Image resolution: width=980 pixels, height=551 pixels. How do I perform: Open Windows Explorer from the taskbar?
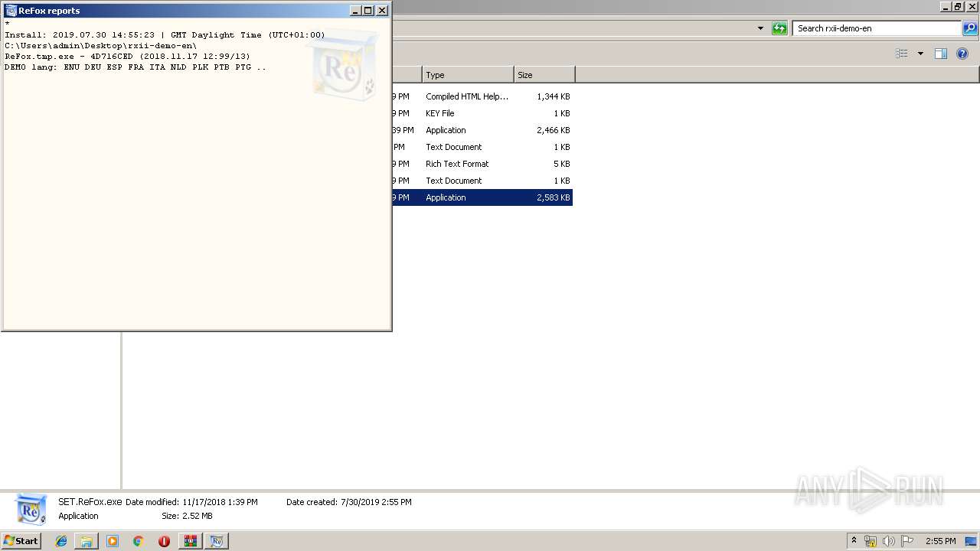[87, 541]
